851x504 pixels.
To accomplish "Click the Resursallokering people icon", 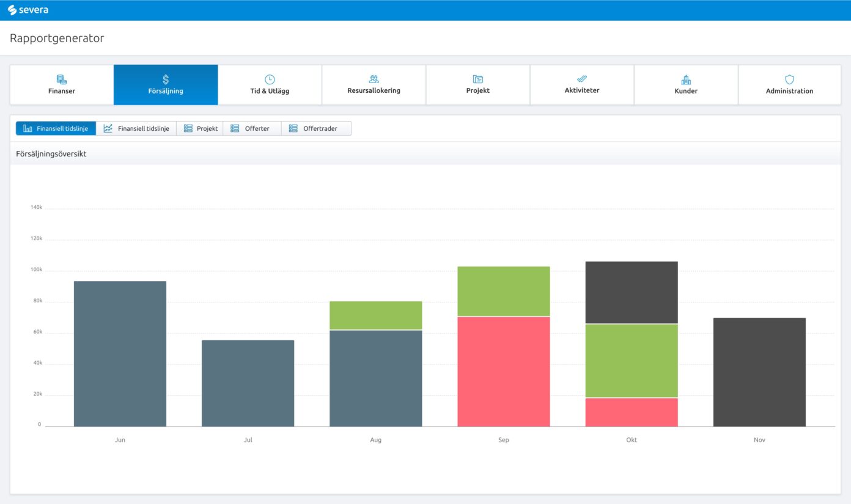I will pyautogui.click(x=374, y=79).
